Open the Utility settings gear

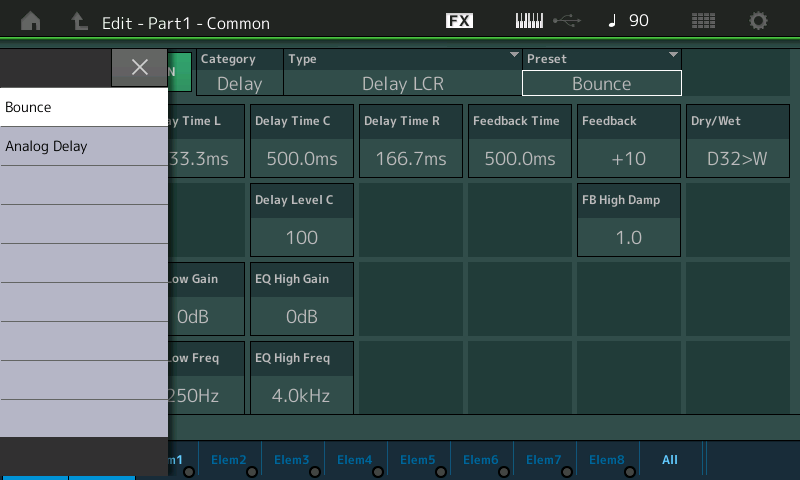click(x=759, y=21)
